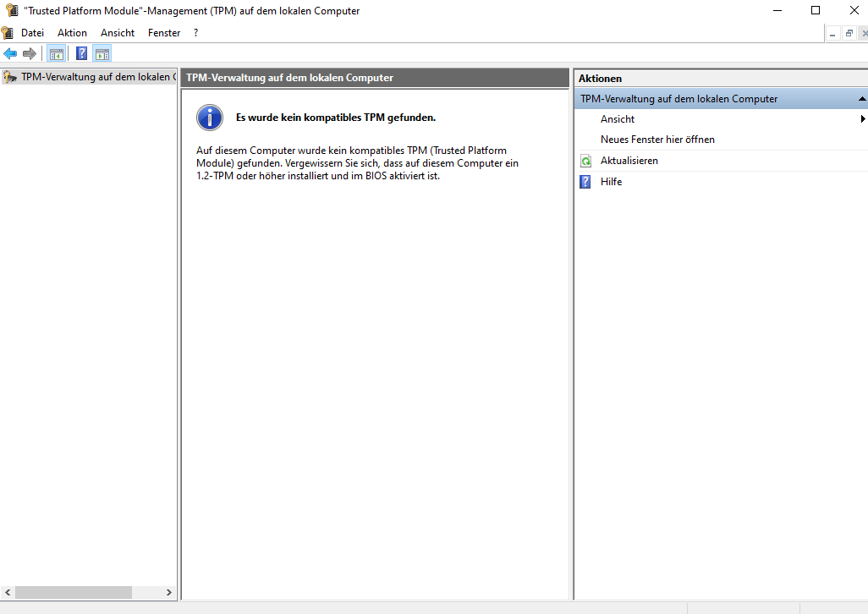Click the blue information icon in center pane

(210, 118)
